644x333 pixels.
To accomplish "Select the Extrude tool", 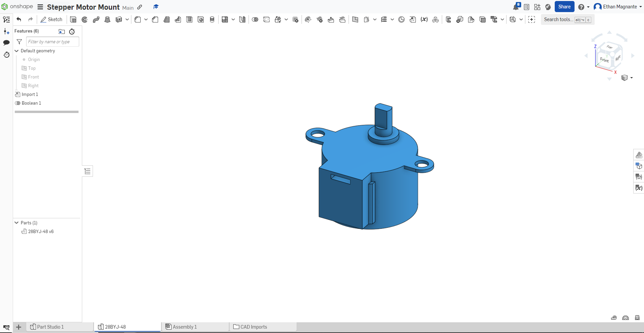I will 73,20.
